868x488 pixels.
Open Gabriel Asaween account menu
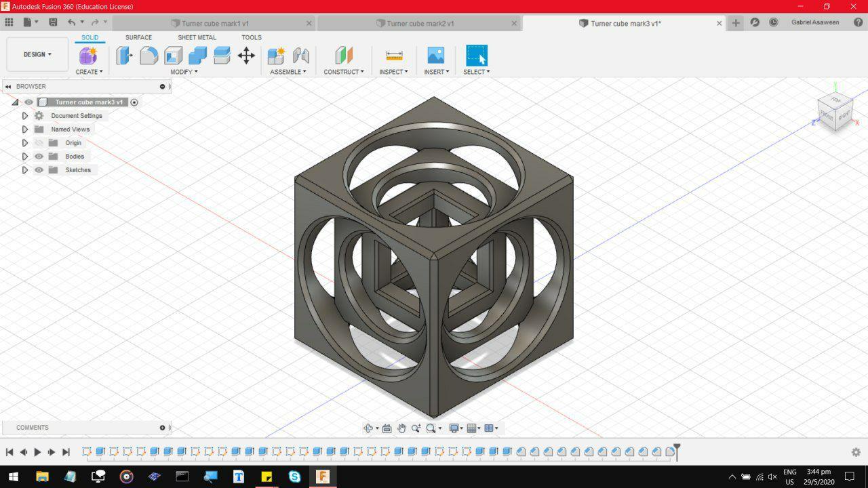(x=815, y=22)
